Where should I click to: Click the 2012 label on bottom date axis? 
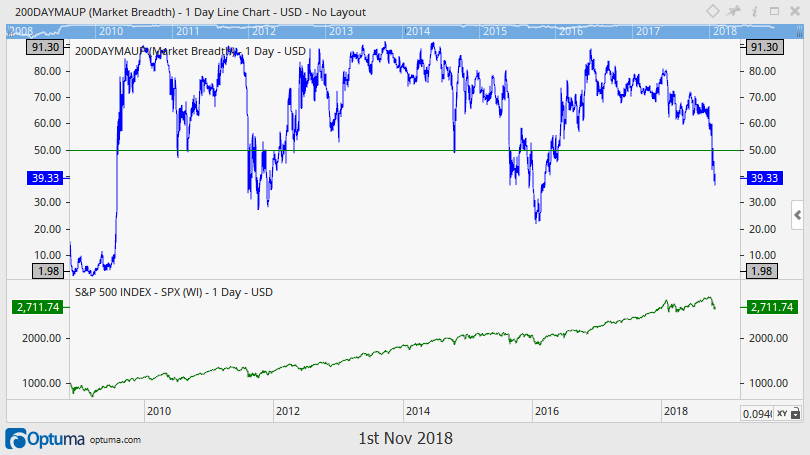click(x=288, y=411)
